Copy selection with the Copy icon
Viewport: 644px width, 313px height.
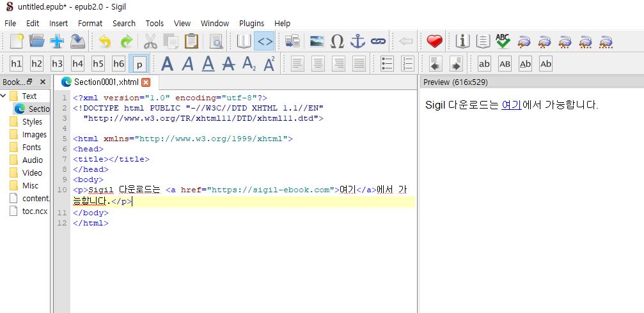tap(171, 42)
